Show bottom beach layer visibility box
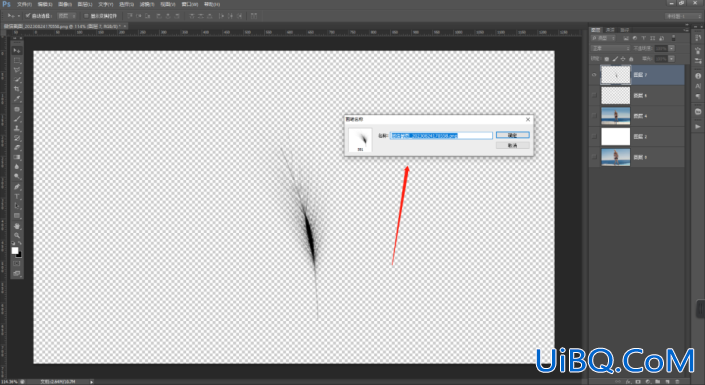Screen dimensions: 705x385 594,157
